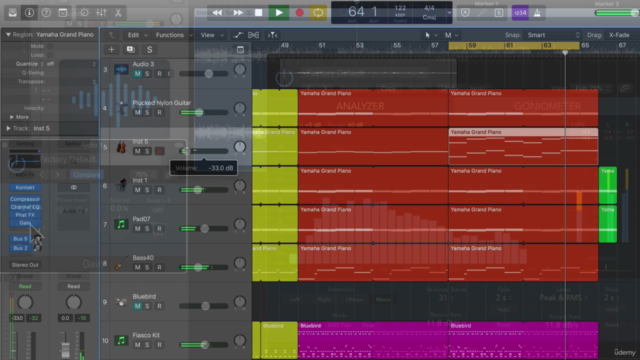
Task: Open the View menu
Action: [212, 35]
